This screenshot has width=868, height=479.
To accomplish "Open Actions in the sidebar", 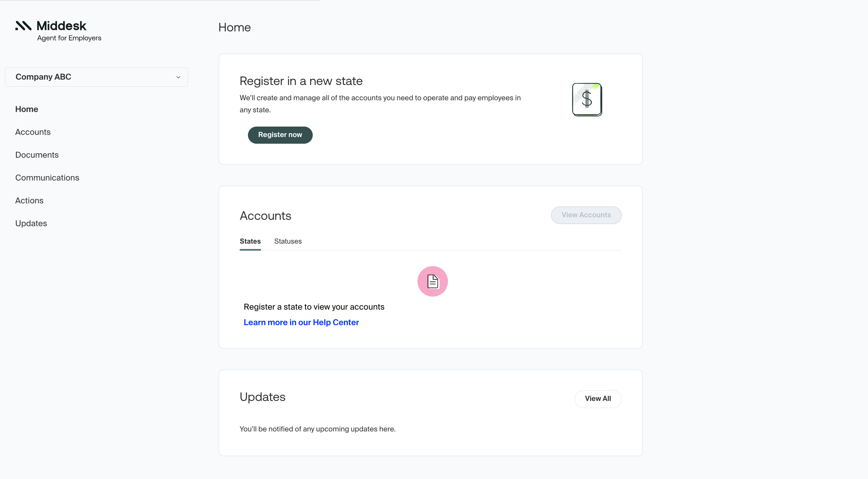I will point(29,200).
